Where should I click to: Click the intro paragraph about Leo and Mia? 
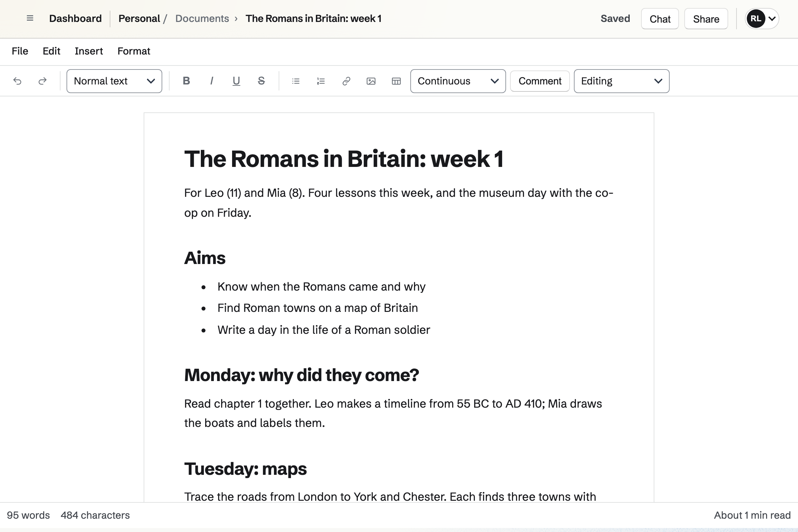tap(399, 202)
